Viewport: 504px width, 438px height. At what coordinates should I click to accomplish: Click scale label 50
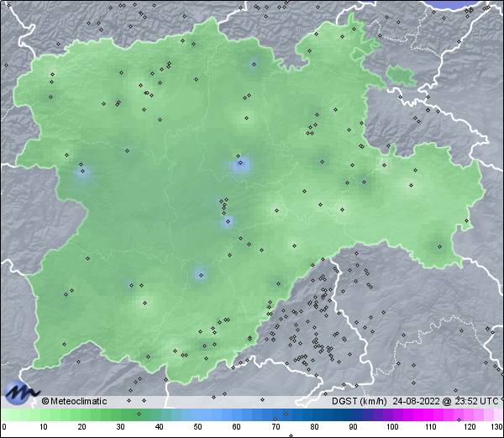197,427
